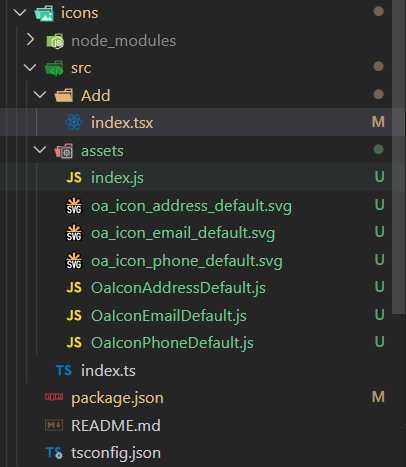Collapse the Add folder chevron
The height and width of the screenshot is (467, 406).
coord(40,95)
